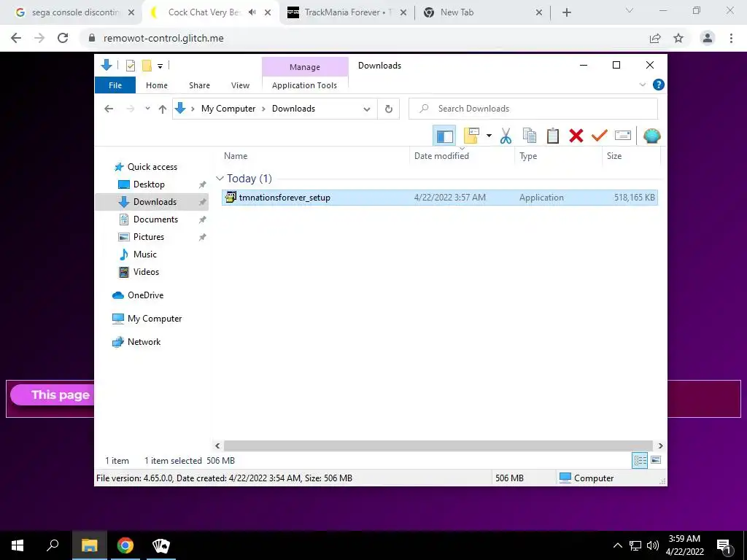Open the File ribbon tab
747x560 pixels.
[115, 85]
